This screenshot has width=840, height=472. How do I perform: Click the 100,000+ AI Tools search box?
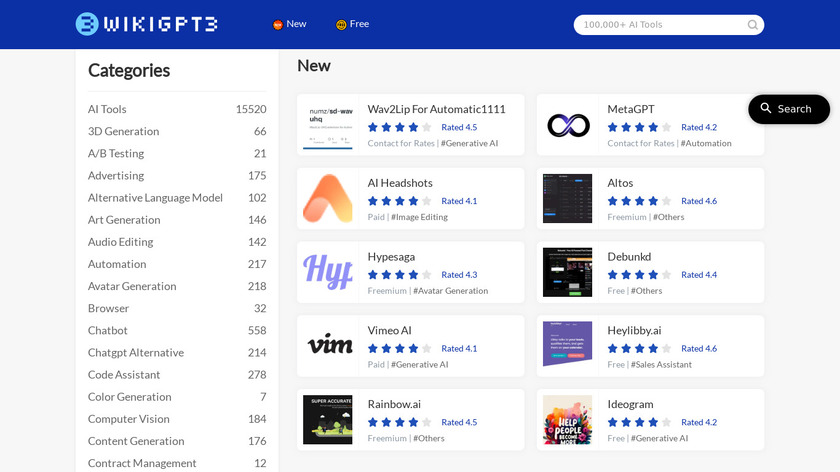pyautogui.click(x=669, y=25)
